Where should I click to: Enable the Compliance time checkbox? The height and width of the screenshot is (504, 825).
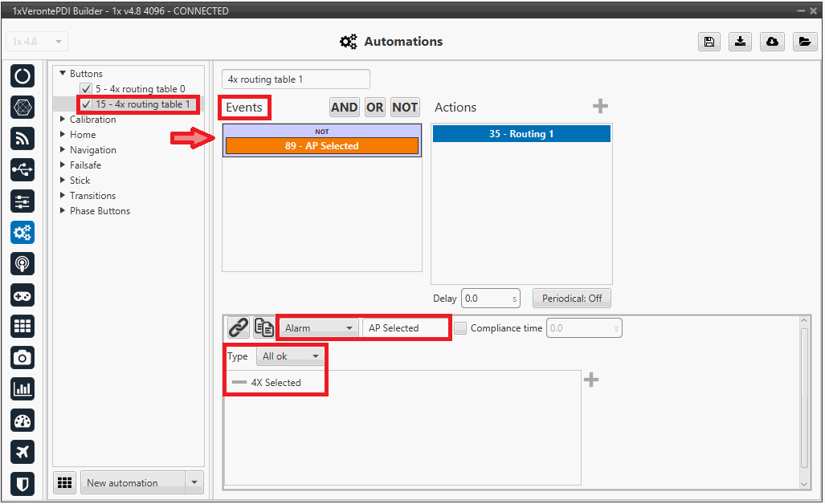pos(460,328)
